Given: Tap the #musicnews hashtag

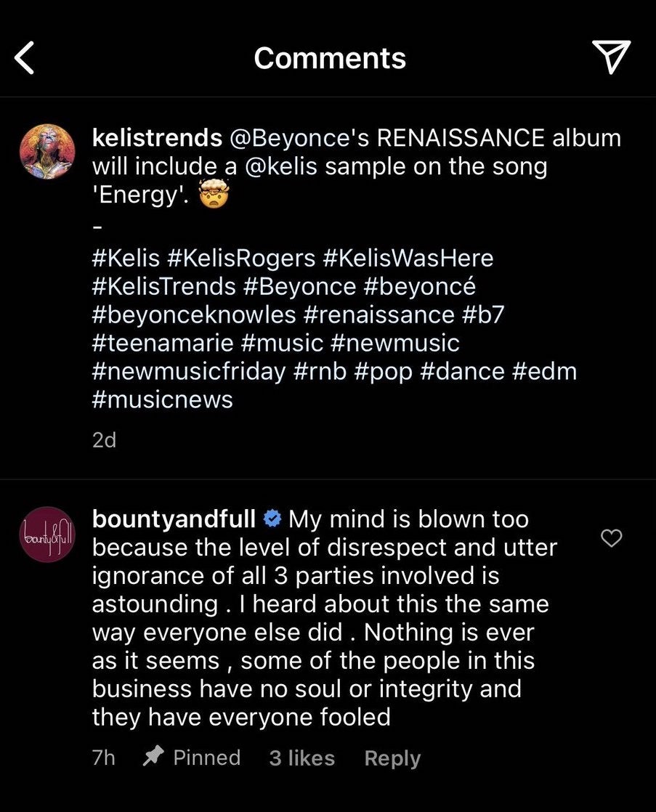Looking at the screenshot, I should tap(163, 399).
